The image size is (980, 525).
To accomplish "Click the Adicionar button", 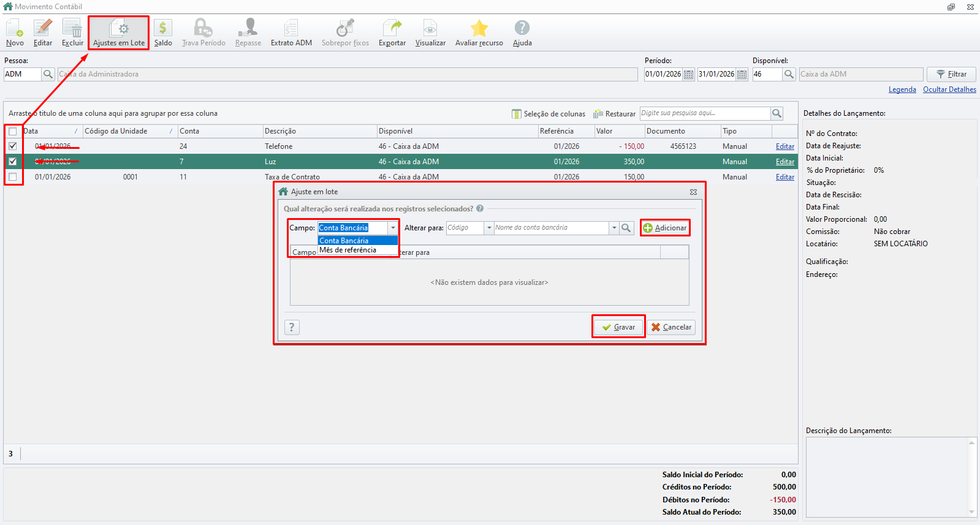I will pyautogui.click(x=665, y=228).
